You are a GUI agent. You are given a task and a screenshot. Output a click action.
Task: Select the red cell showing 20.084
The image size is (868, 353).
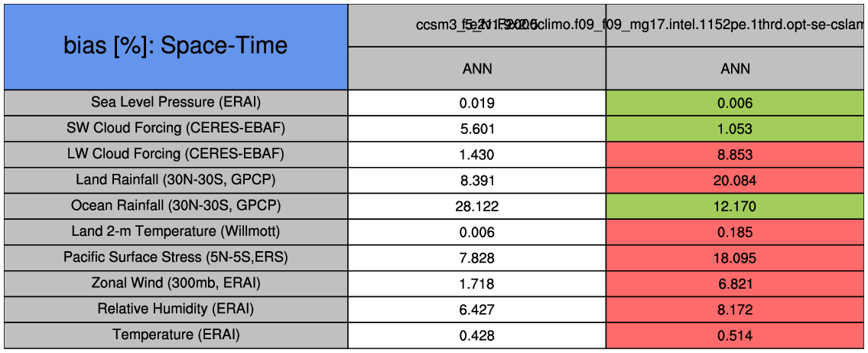735,180
